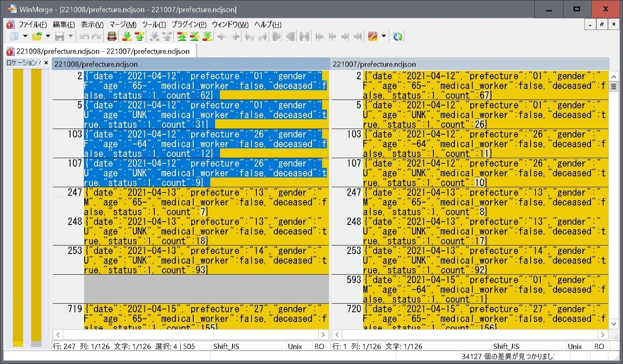The height and width of the screenshot is (364, 623).
Task: Click the left pane 221008/prefecture.ndjson header
Action: pos(191,64)
